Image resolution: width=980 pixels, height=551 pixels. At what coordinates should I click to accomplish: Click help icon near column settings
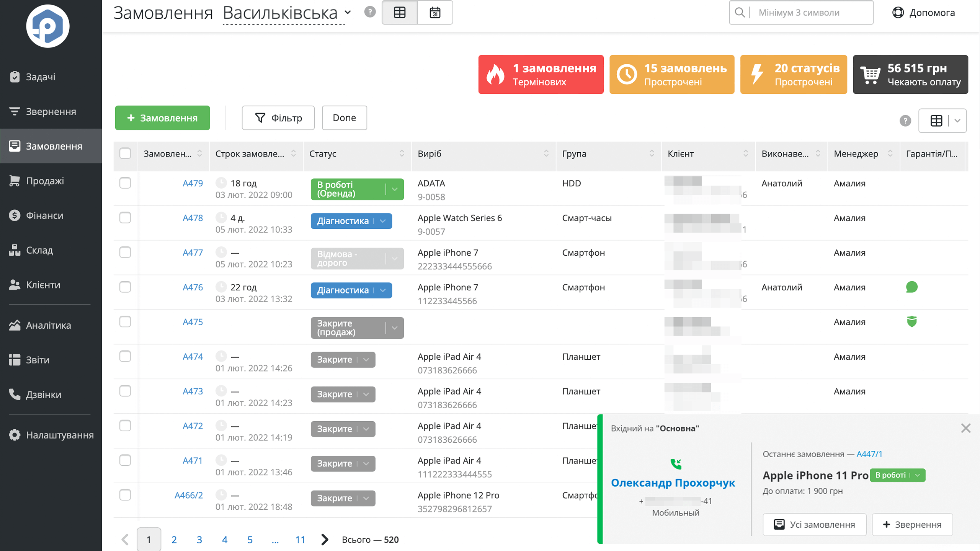pos(905,121)
